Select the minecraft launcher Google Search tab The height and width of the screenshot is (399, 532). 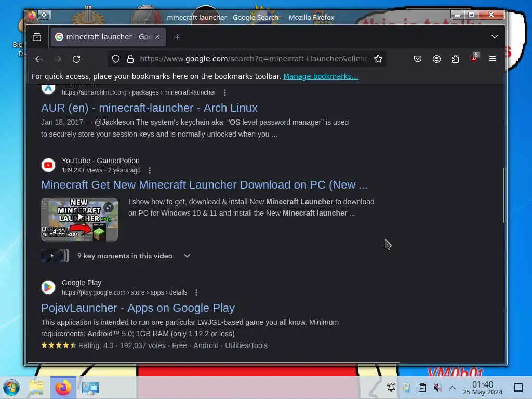pos(108,37)
